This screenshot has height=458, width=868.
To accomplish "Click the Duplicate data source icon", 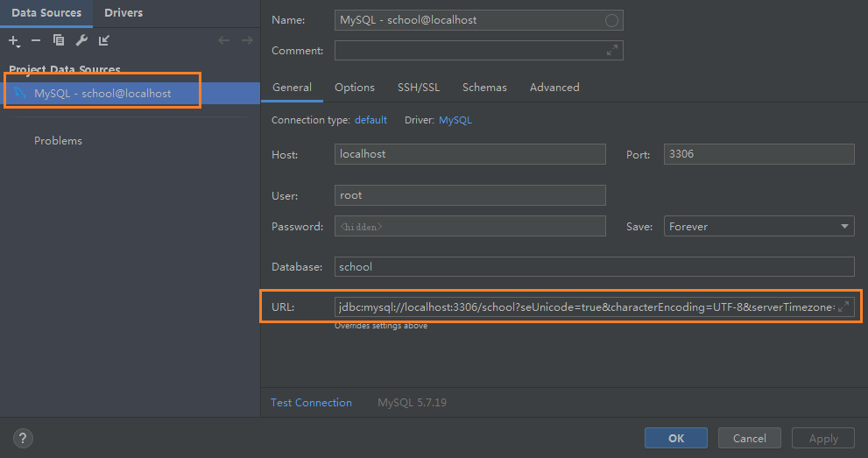I will pyautogui.click(x=59, y=40).
